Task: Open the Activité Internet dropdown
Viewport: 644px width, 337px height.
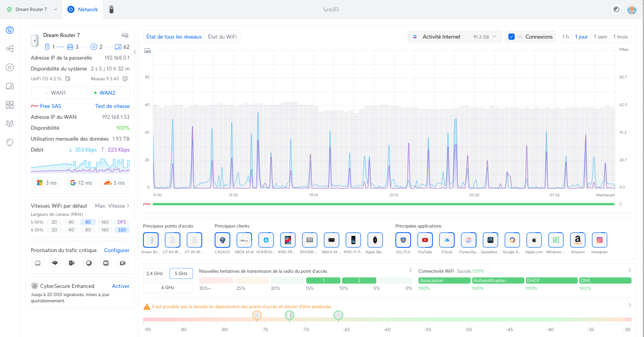Action: coord(454,37)
